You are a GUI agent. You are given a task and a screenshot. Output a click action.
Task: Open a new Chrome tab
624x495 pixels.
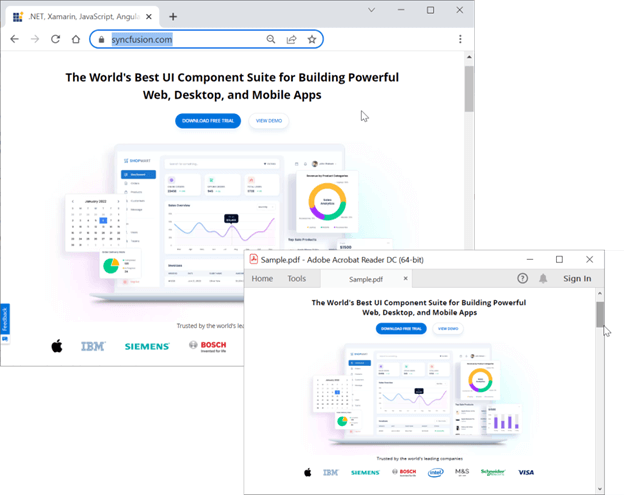point(173,17)
